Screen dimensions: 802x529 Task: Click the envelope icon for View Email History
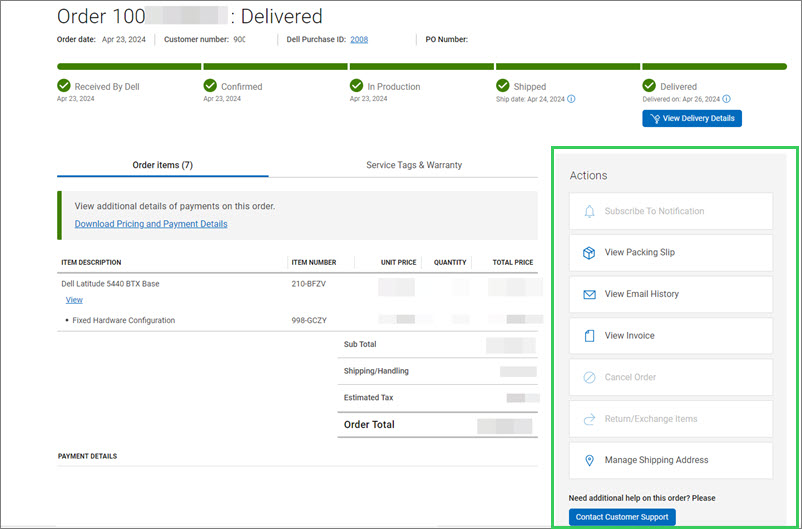(589, 294)
